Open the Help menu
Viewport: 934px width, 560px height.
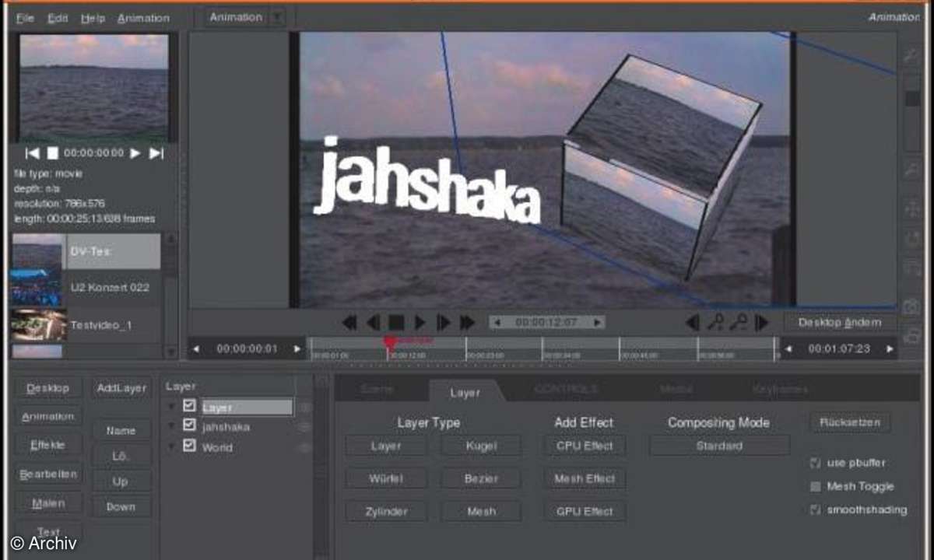click(93, 18)
